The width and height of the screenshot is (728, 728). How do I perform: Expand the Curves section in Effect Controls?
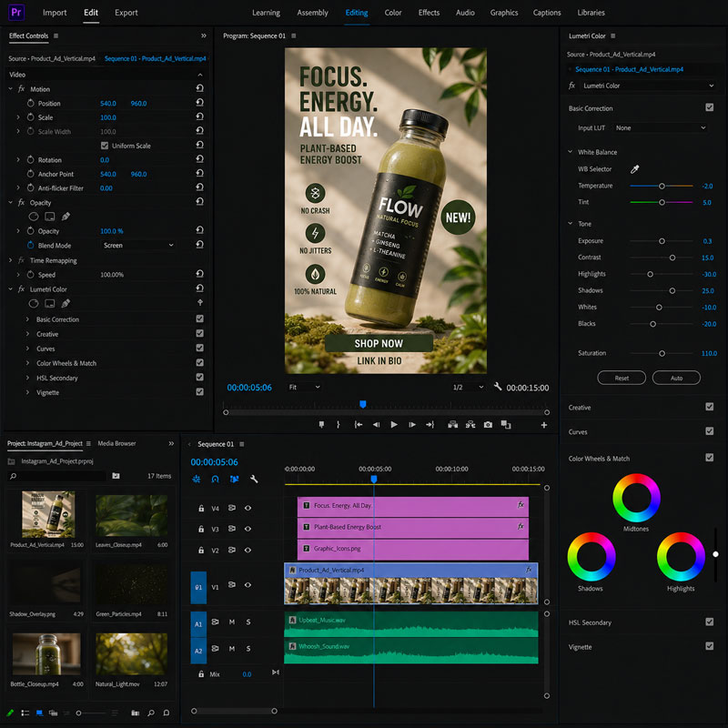[27, 349]
